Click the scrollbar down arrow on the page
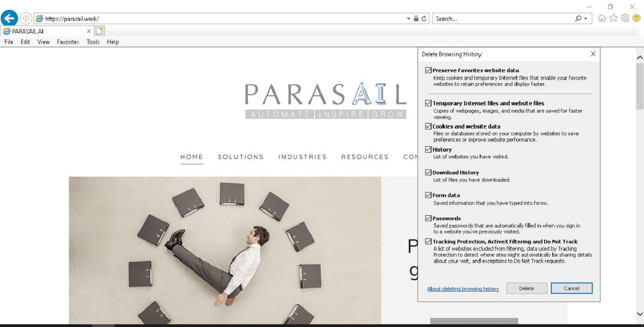The width and height of the screenshot is (644, 327). [640, 314]
